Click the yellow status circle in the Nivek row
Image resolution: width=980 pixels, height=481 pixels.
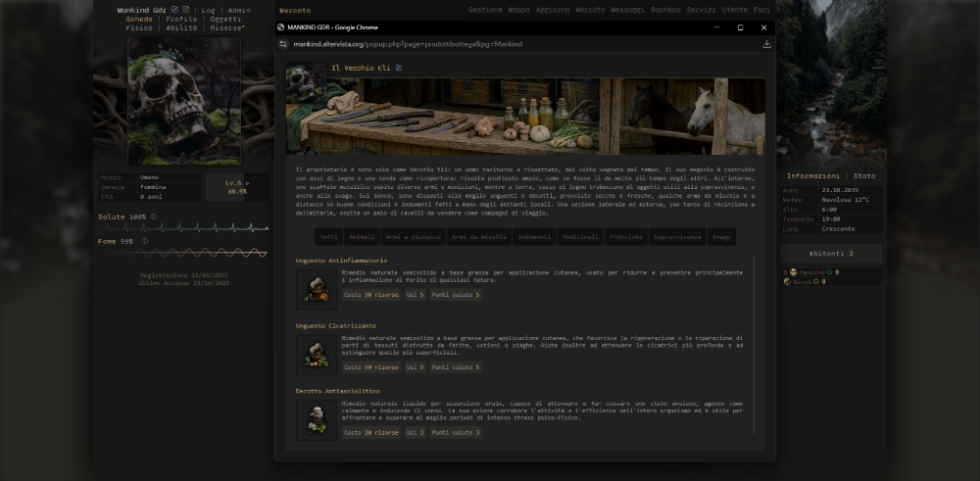(815, 282)
